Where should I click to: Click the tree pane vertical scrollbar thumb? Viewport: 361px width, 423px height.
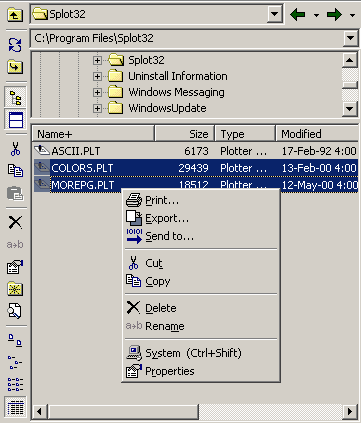click(x=350, y=85)
